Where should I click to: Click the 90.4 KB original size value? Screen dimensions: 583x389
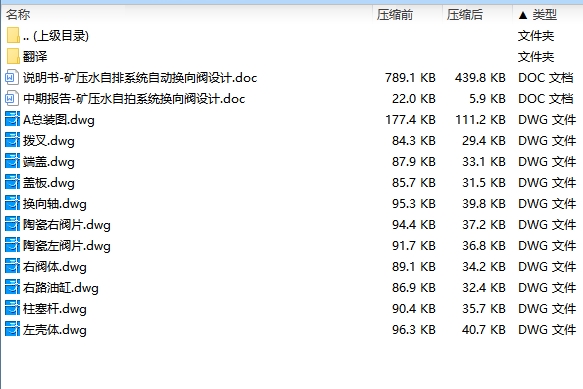[x=414, y=309]
